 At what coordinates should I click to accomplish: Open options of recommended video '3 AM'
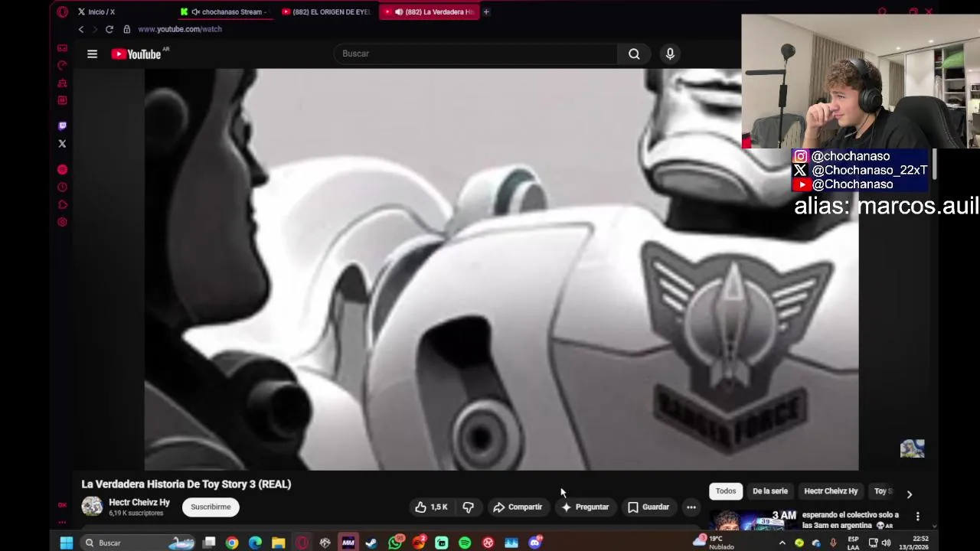(x=917, y=517)
